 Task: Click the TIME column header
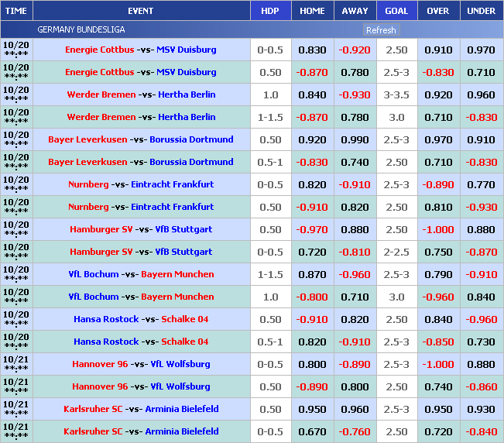click(x=16, y=11)
